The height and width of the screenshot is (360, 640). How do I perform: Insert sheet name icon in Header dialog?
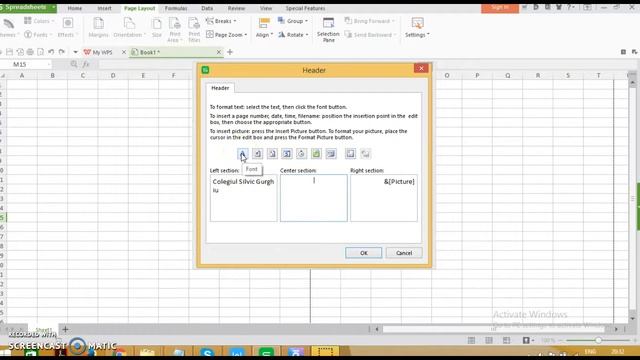pyautogui.click(x=331, y=153)
